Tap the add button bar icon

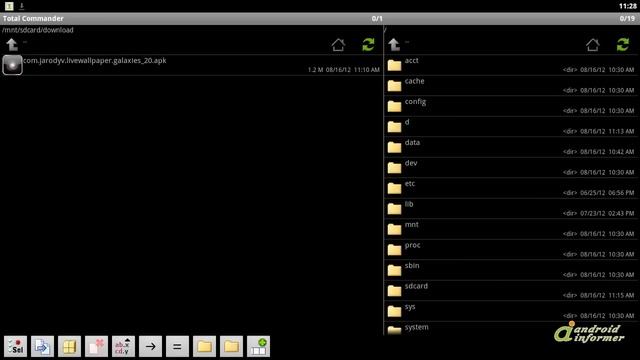point(258,347)
